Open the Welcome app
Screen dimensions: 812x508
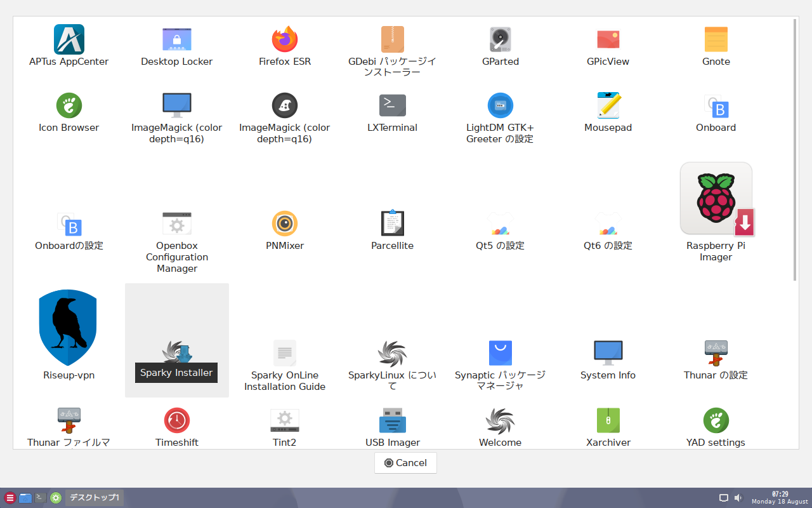click(501, 427)
